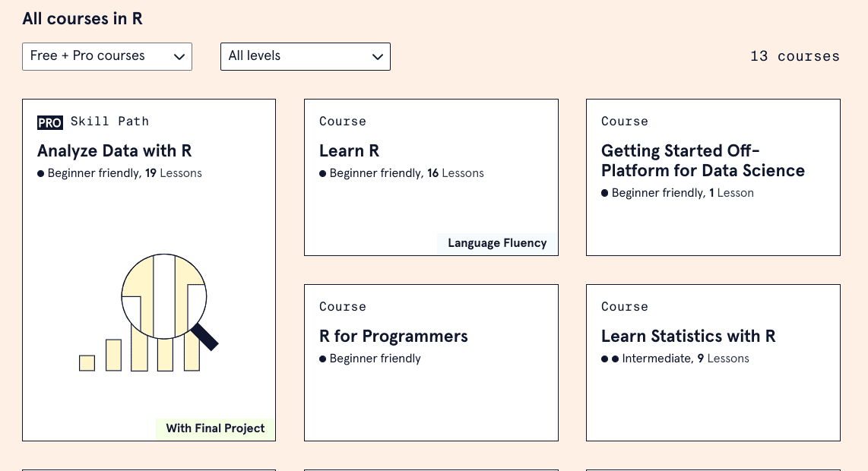The image size is (868, 471).
Task: Open the Analyze Data with R skill path
Action: pos(115,151)
